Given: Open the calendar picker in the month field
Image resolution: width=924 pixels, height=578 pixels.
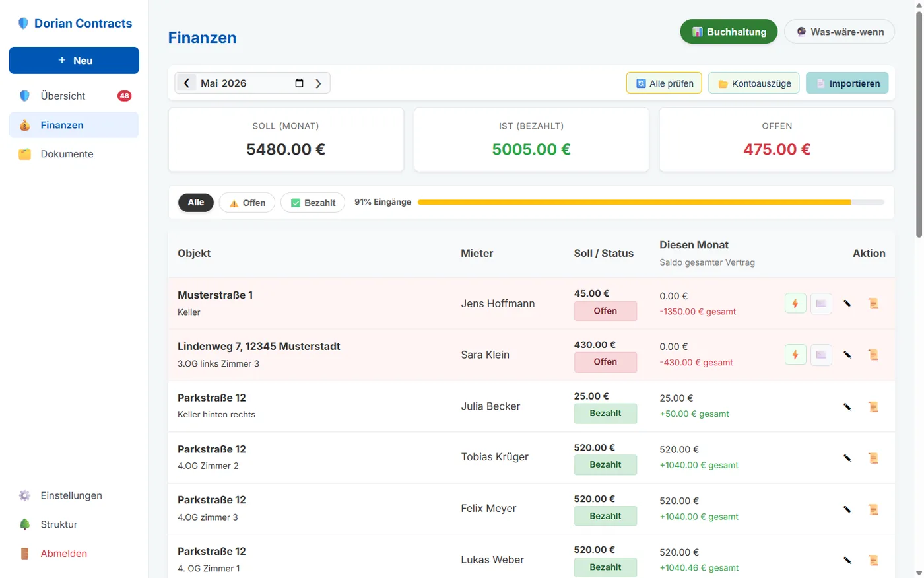Looking at the screenshot, I should pyautogui.click(x=299, y=83).
